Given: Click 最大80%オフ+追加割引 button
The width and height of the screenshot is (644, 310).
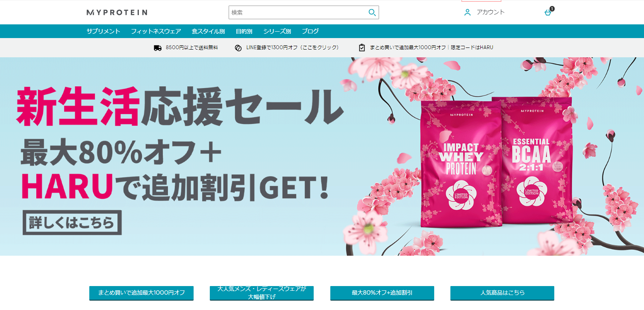Looking at the screenshot, I should pyautogui.click(x=382, y=293).
